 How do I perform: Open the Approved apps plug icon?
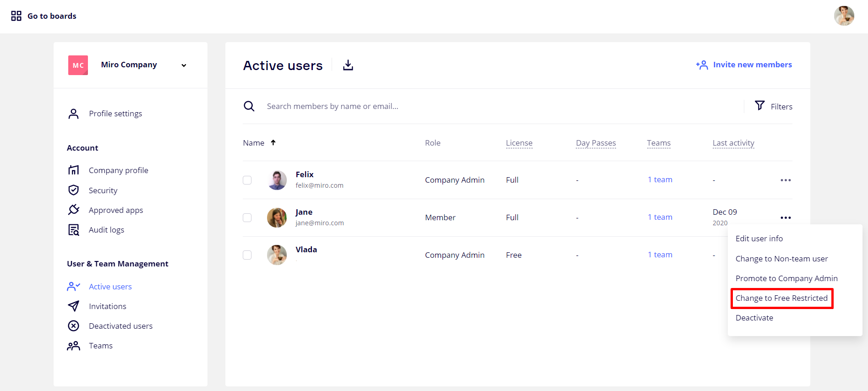tap(73, 210)
